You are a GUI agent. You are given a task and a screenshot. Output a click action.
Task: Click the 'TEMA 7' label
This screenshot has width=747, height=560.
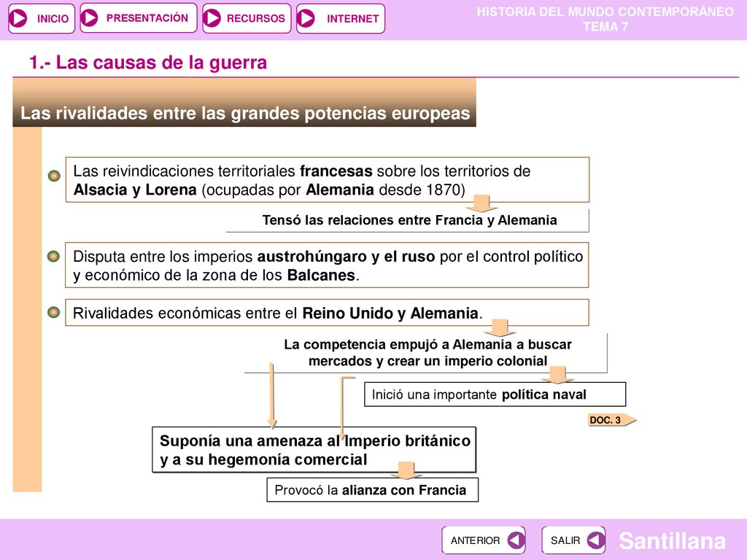click(x=605, y=27)
